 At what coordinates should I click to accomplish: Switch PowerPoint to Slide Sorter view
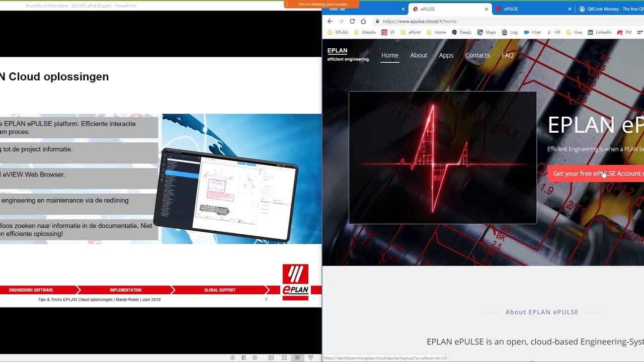284,358
